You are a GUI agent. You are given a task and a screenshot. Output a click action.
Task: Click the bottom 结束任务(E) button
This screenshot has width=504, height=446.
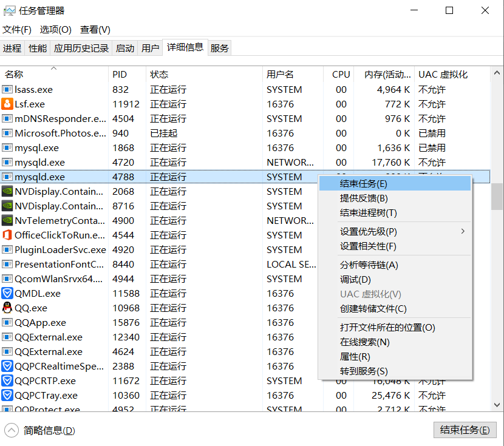(465, 430)
